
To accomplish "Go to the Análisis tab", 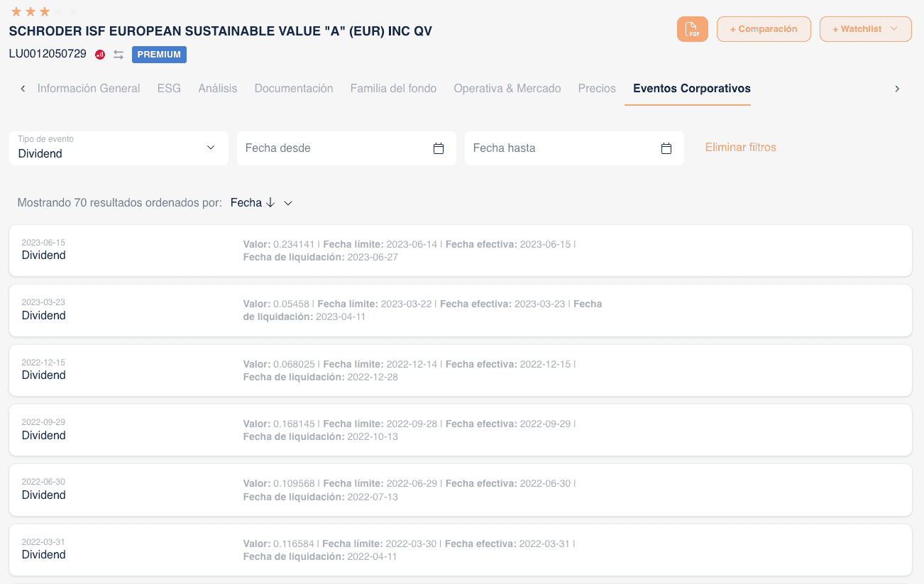I will [x=218, y=89].
